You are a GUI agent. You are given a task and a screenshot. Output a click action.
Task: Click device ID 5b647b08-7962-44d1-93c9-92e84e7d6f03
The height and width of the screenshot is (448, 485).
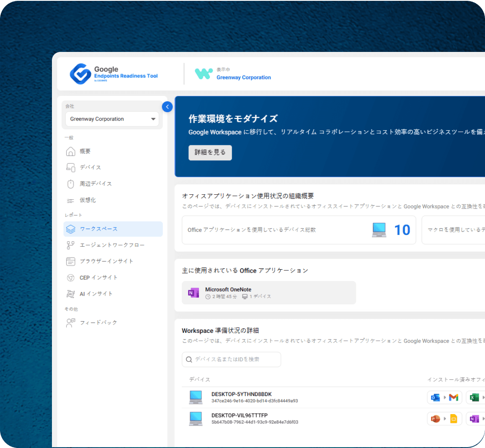[x=255, y=422]
